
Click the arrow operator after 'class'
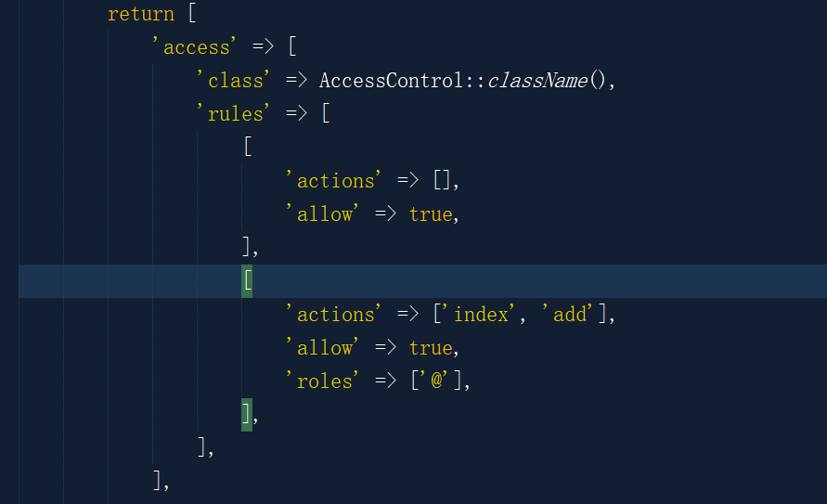296,81
